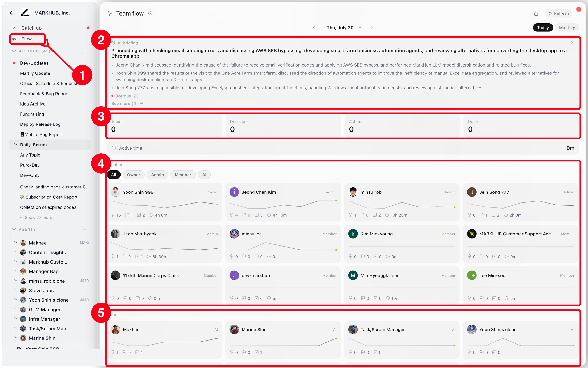Click minsu lee member avatar

tap(234, 234)
